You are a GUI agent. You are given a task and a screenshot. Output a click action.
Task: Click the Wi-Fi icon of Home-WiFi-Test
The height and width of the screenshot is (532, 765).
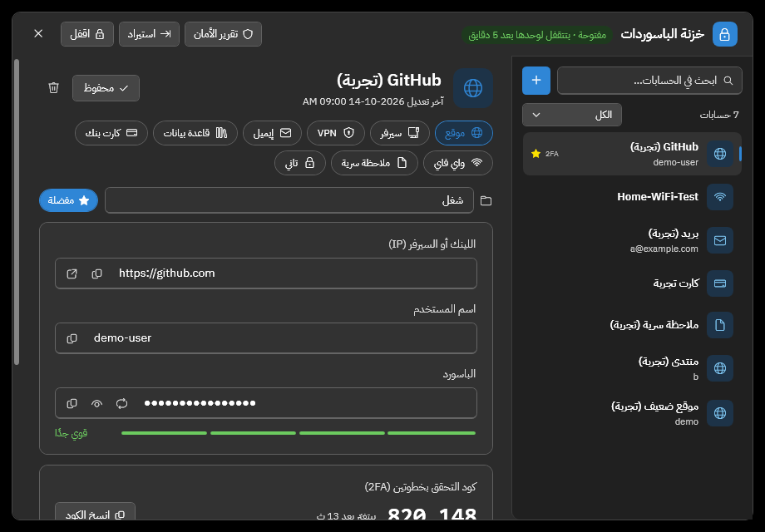click(x=719, y=197)
